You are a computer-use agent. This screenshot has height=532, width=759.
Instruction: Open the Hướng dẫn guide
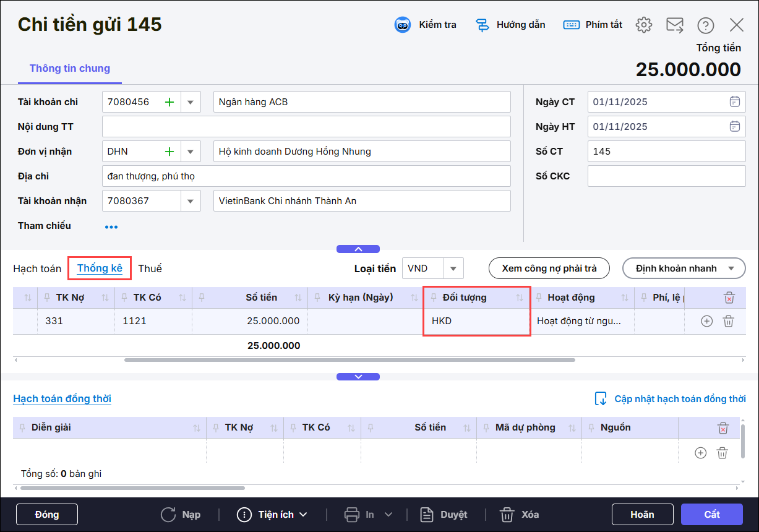click(x=482, y=25)
